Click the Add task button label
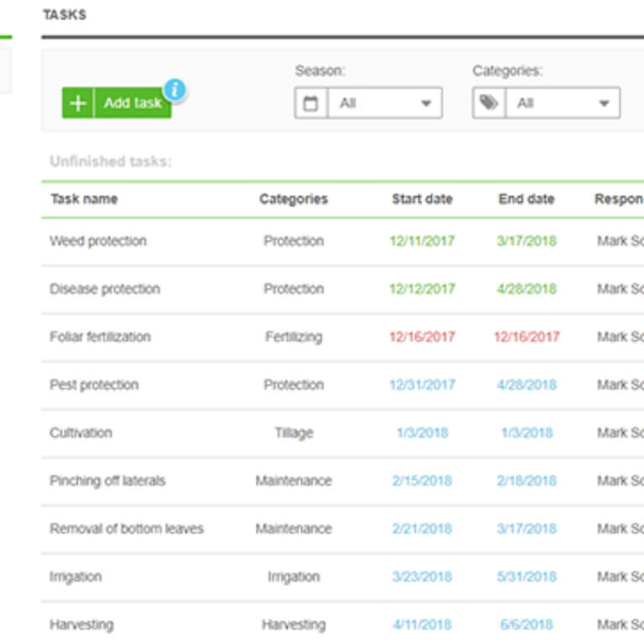The image size is (644, 644). (x=132, y=102)
